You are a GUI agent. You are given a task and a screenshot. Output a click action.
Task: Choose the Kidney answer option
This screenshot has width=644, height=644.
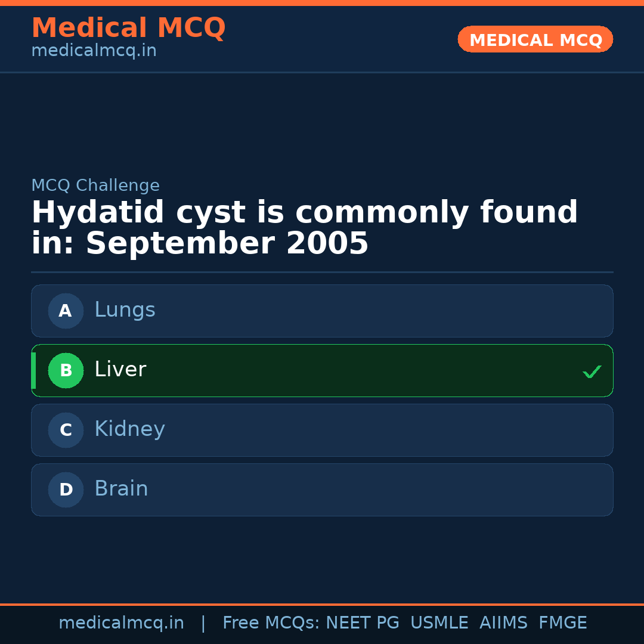[x=322, y=430]
